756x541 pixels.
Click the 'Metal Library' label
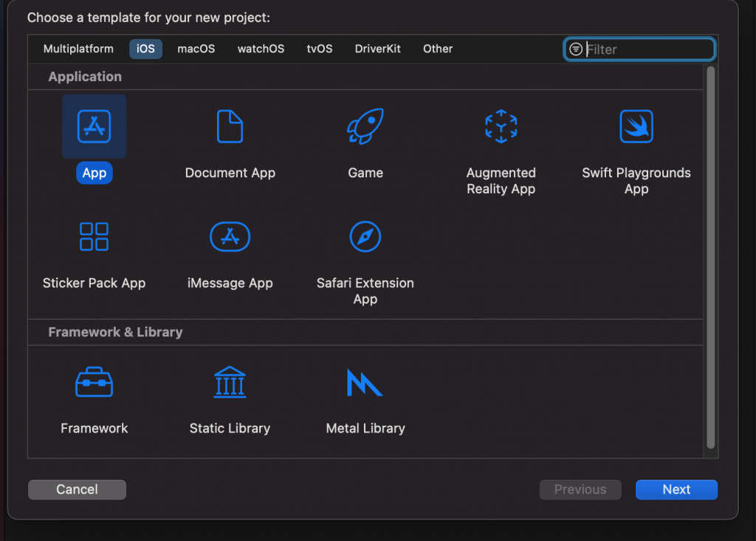pos(365,428)
